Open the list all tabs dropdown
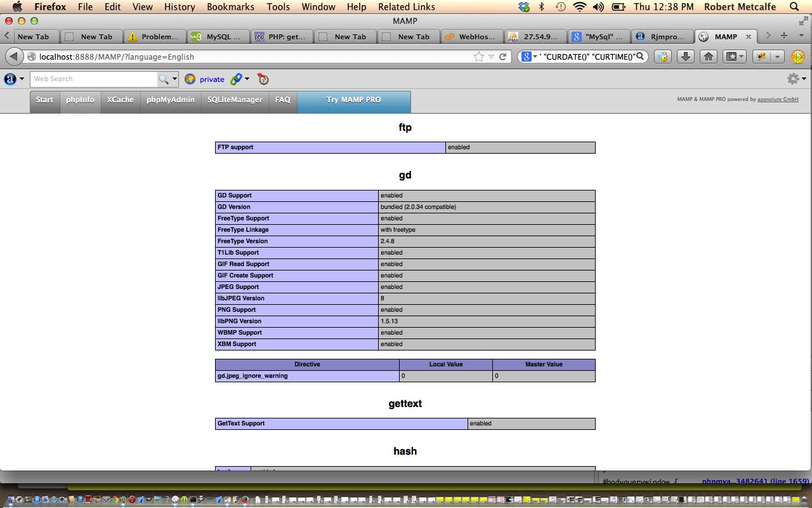 (800, 36)
